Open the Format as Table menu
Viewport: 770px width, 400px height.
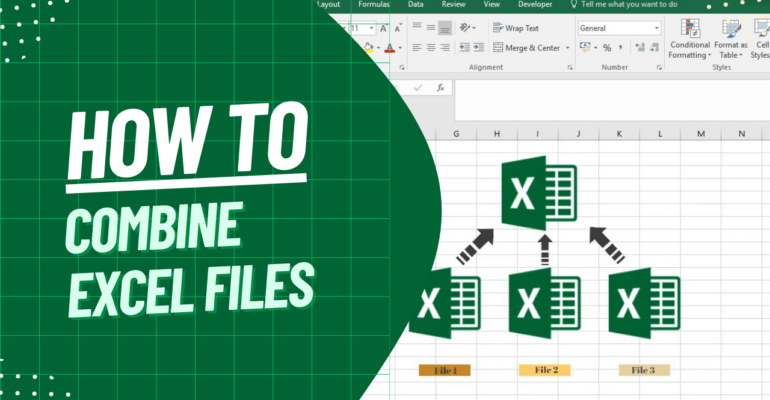(731, 39)
